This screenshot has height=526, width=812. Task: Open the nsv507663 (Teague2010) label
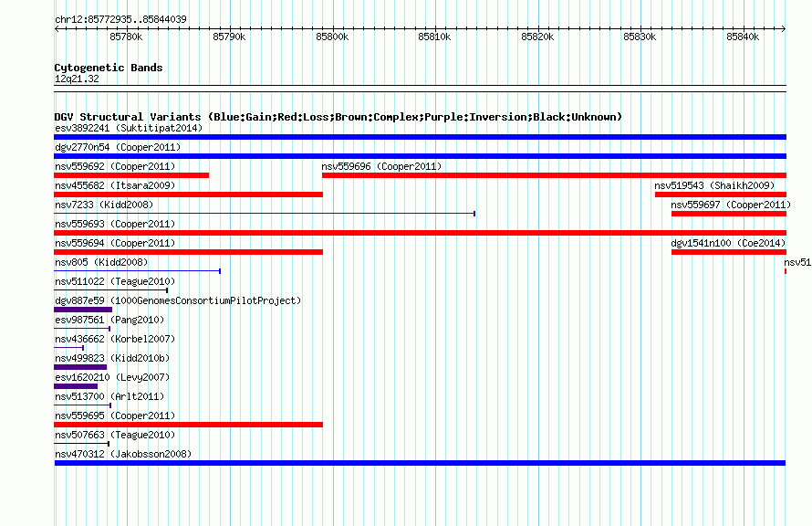tap(115, 435)
